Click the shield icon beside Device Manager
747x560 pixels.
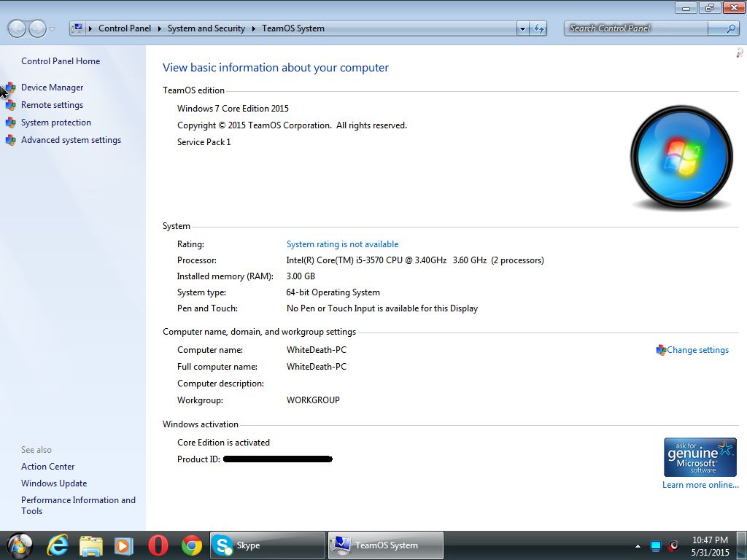(x=10, y=87)
